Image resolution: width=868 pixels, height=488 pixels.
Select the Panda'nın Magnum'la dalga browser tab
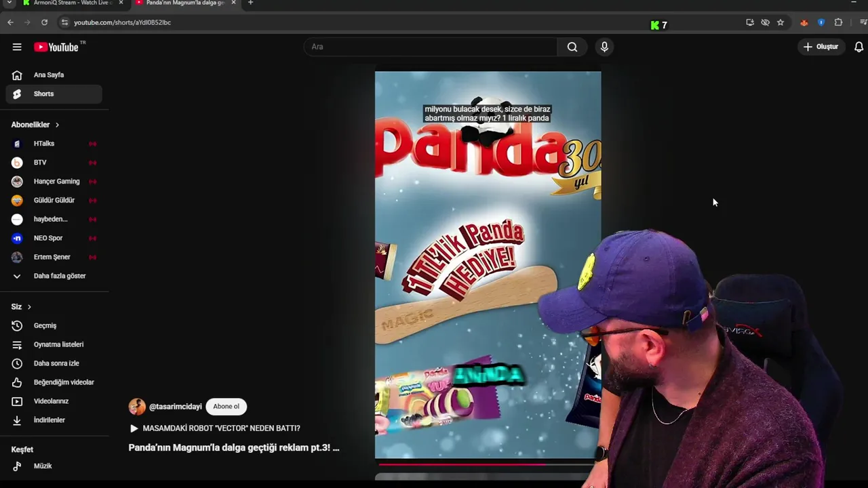pyautogui.click(x=184, y=3)
